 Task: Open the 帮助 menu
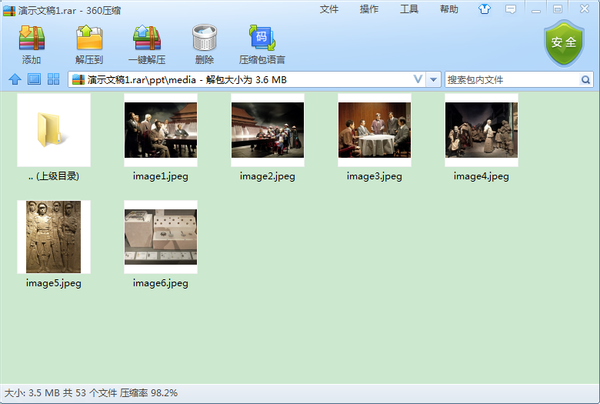point(449,9)
